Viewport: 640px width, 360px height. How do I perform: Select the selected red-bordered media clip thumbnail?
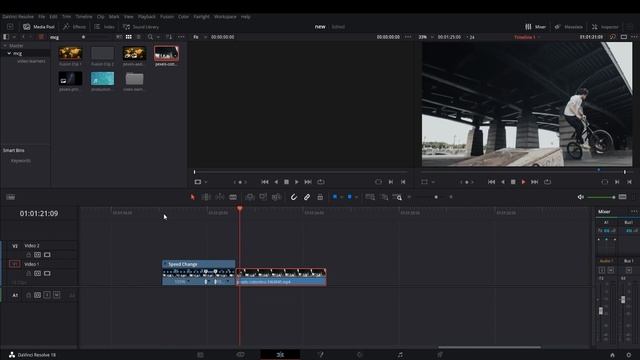coord(166,53)
